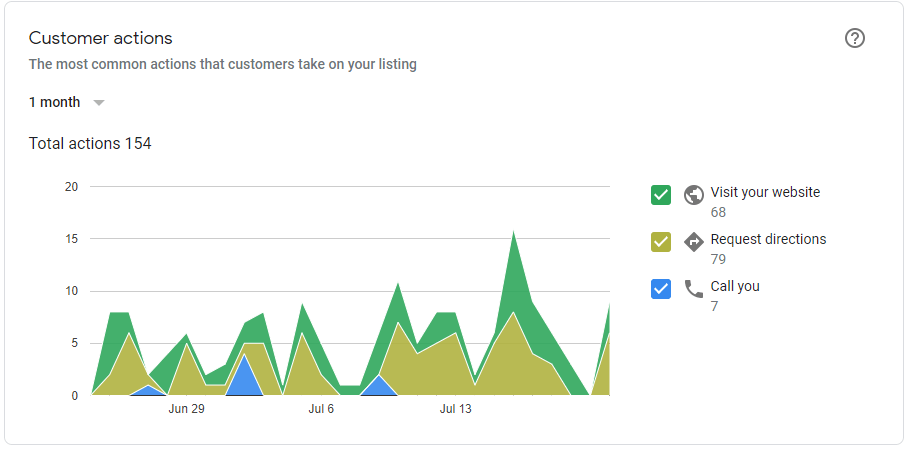
Task: Open the 1 month period dropdown
Action: tap(67, 102)
